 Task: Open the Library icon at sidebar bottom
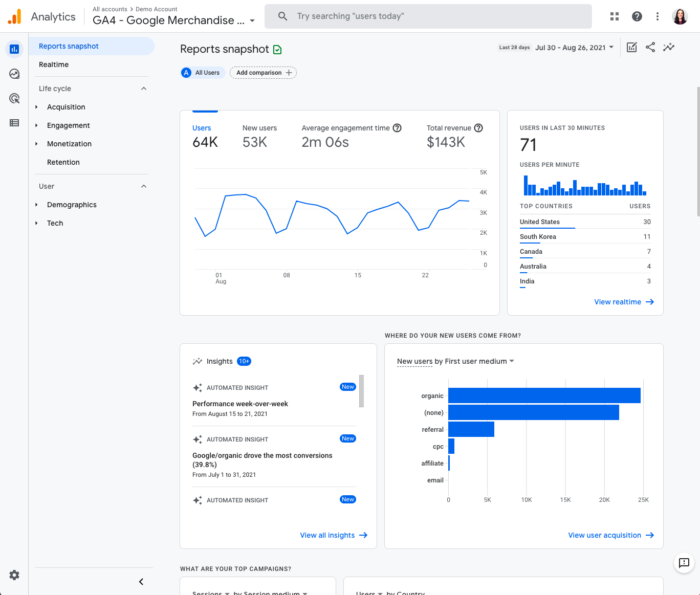coord(14,122)
